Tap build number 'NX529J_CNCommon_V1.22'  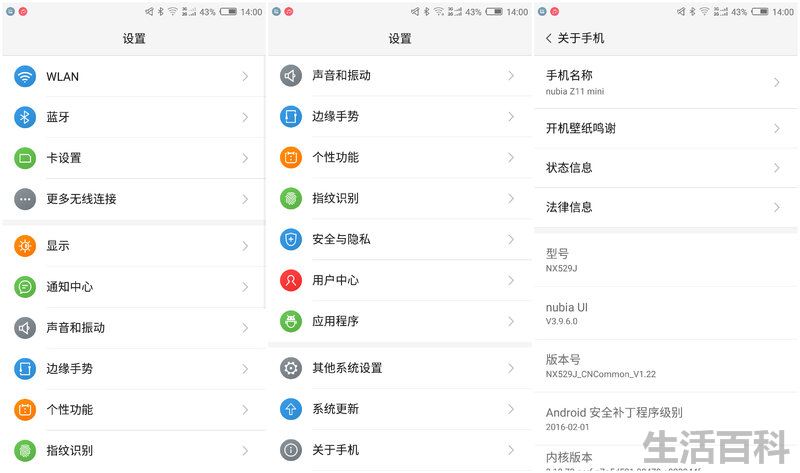tap(601, 375)
